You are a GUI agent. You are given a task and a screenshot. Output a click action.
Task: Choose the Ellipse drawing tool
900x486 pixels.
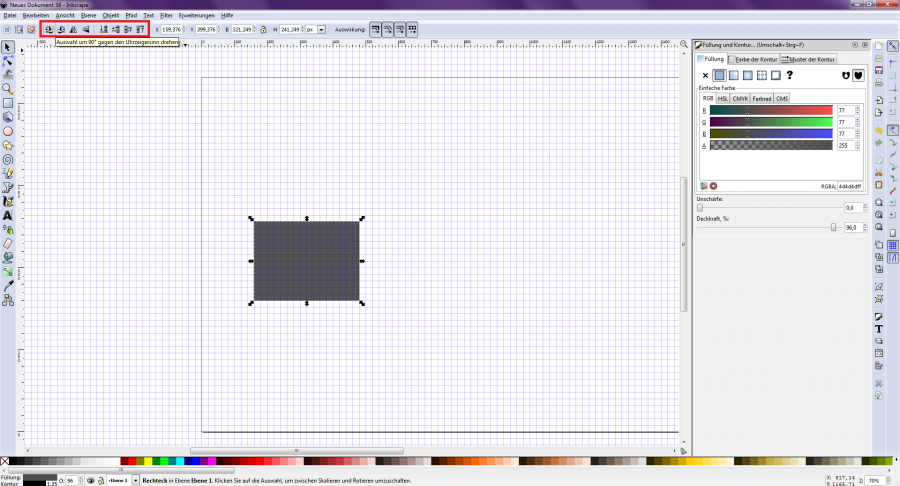7,131
